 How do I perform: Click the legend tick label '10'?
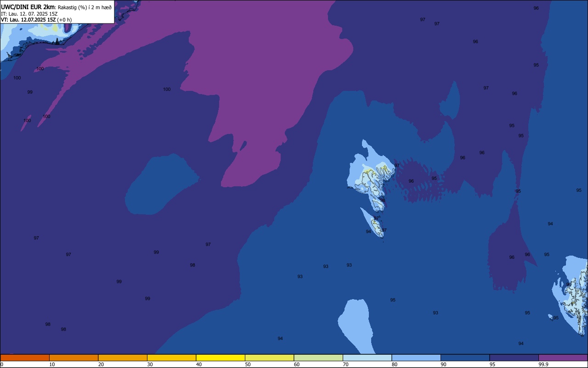click(52, 364)
